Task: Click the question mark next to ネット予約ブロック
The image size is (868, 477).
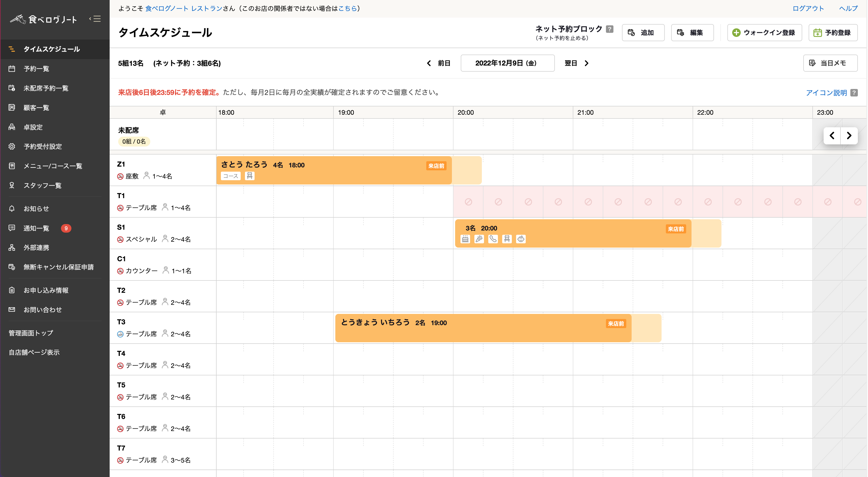Action: 609,29
